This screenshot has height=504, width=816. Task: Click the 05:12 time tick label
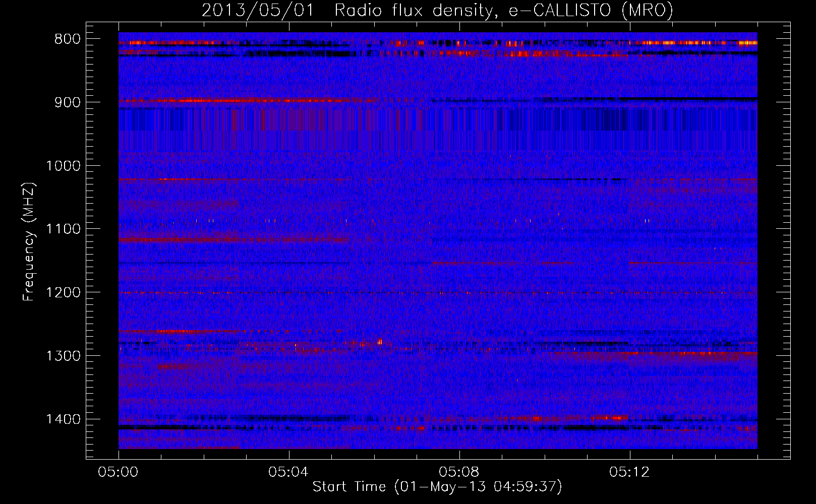point(629,472)
